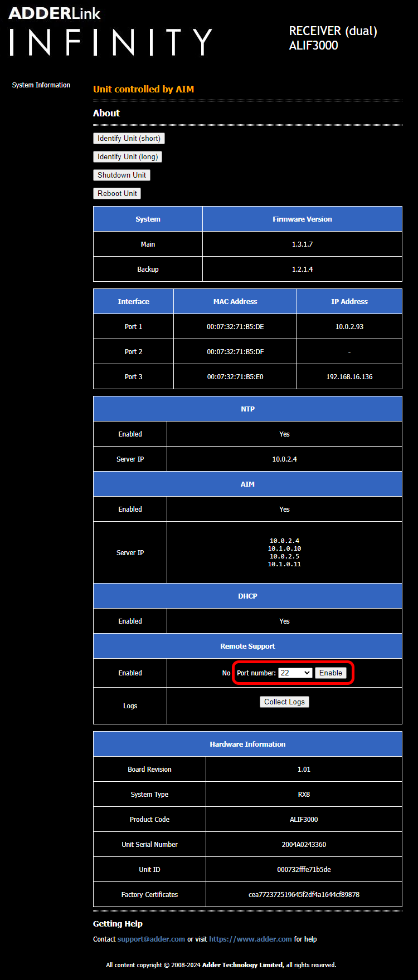This screenshot has height=980, width=418.
Task: Select AIM server IP 10.1.0.10
Action: tap(284, 548)
